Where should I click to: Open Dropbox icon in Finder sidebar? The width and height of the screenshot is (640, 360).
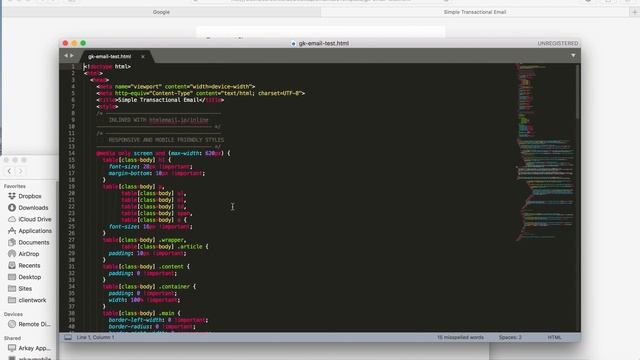(x=12, y=196)
